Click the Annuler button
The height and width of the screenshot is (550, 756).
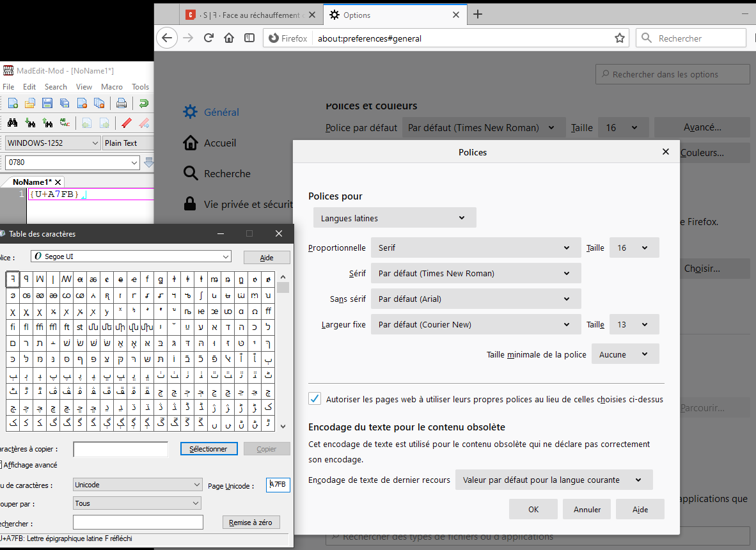(x=587, y=510)
